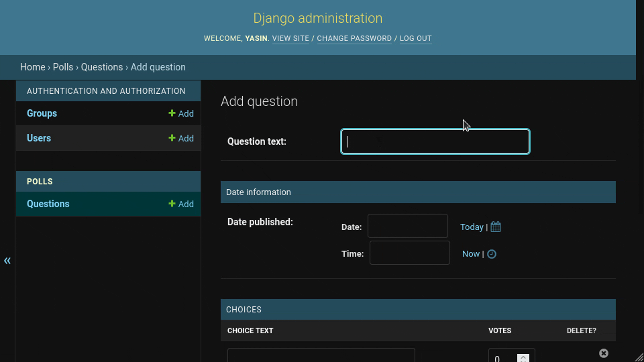Click VIEW SITE link
This screenshot has height=362, width=644.
pos(290,38)
